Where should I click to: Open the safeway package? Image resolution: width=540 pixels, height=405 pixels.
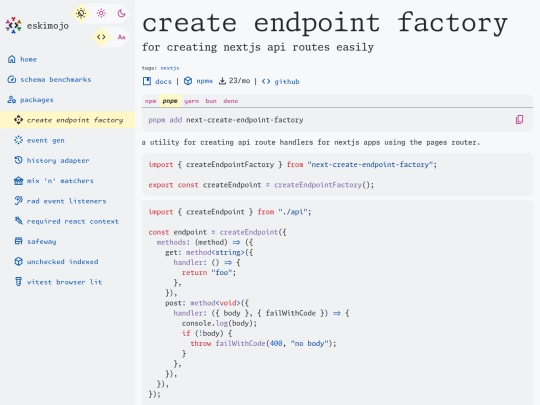[x=41, y=242]
